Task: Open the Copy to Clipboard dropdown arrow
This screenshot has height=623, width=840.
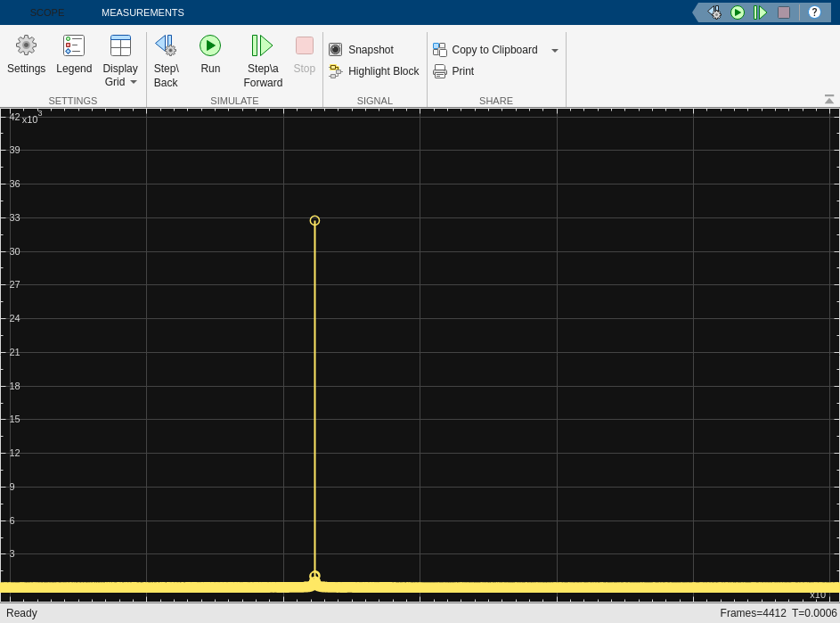Action: 555,51
